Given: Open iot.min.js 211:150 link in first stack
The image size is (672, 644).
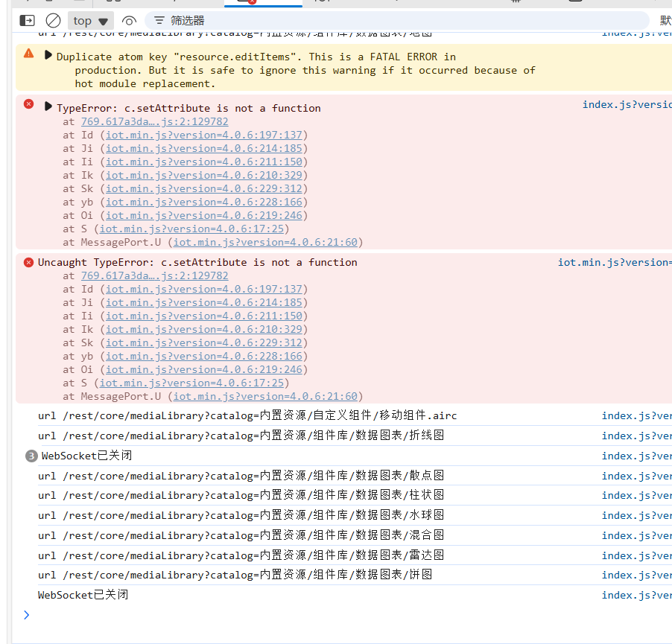Looking at the screenshot, I should [204, 162].
